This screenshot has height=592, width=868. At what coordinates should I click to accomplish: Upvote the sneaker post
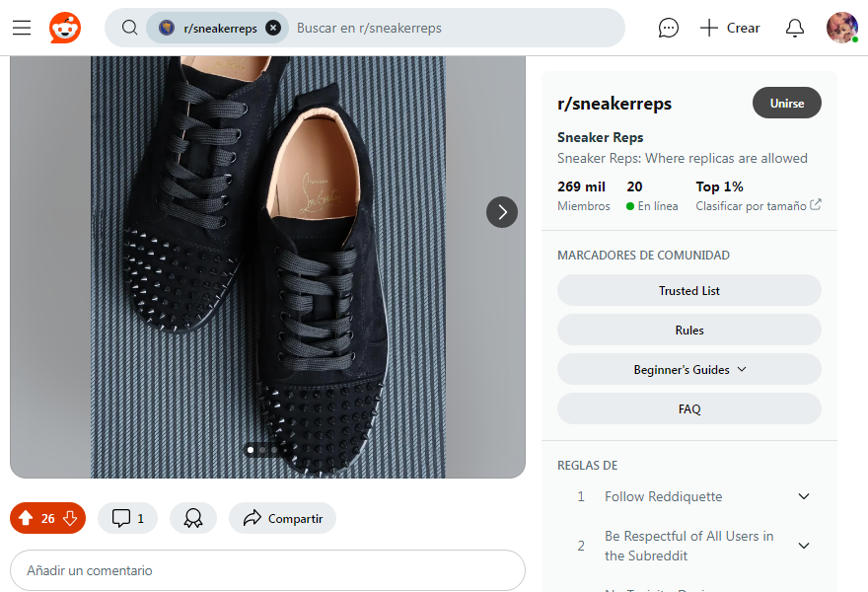(26, 518)
